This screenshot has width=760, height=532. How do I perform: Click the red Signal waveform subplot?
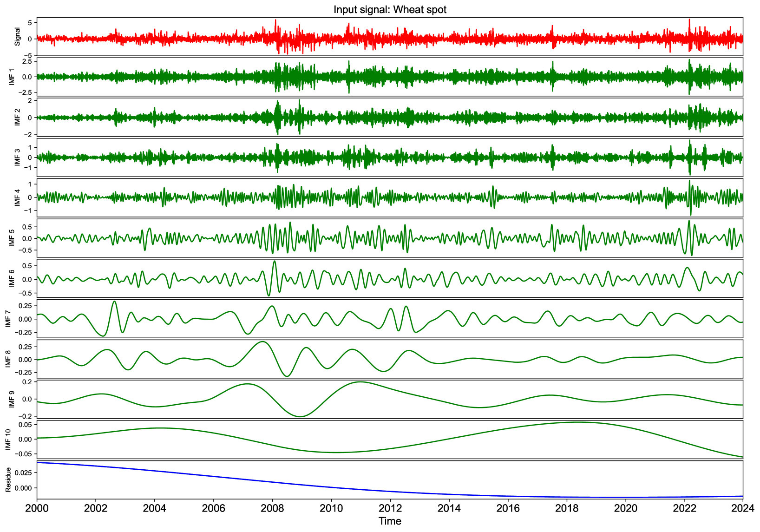(390, 37)
